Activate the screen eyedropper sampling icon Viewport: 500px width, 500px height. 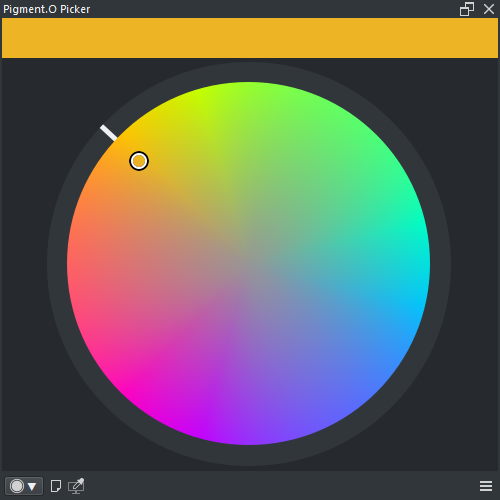click(76, 486)
